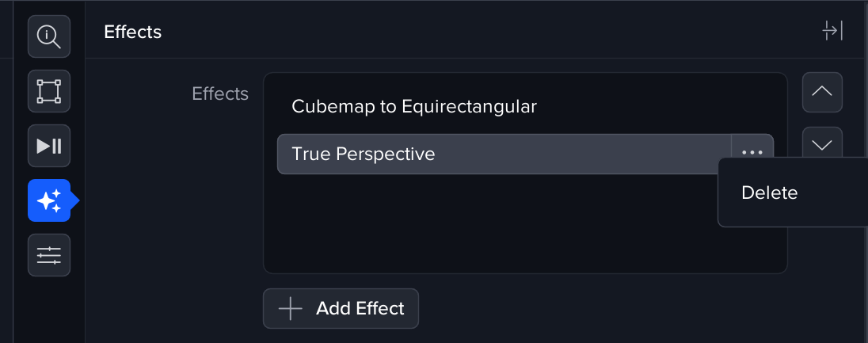This screenshot has width=868, height=343.
Task: Click the highlighted Effects sparkles icon
Action: [49, 200]
